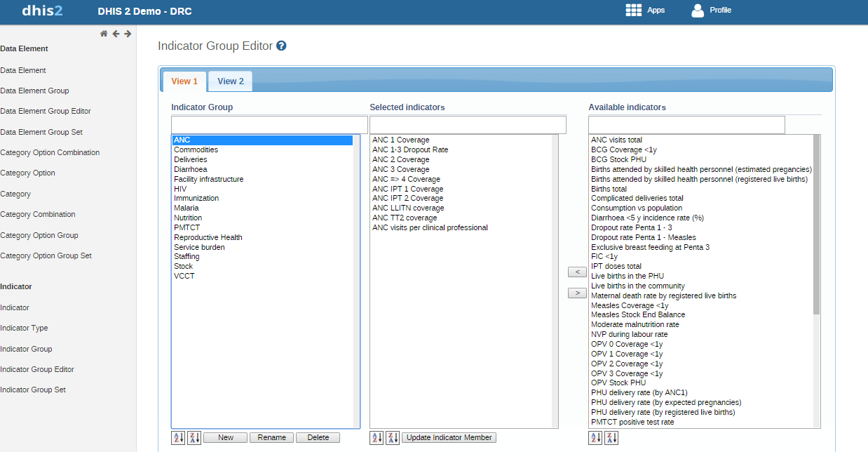Viewport: 868px width, 452px height.
Task: Click the Rename button
Action: (271, 438)
